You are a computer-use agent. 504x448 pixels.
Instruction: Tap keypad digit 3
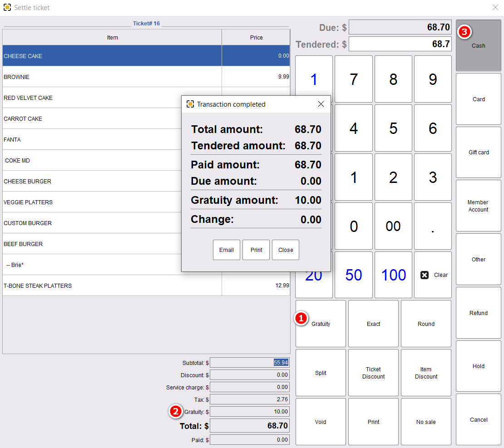[x=433, y=177]
